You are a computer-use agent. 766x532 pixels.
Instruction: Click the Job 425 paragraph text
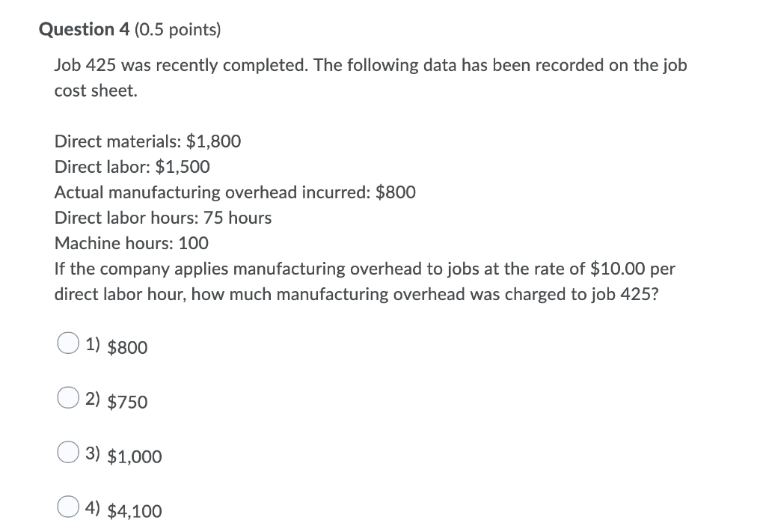(x=370, y=78)
